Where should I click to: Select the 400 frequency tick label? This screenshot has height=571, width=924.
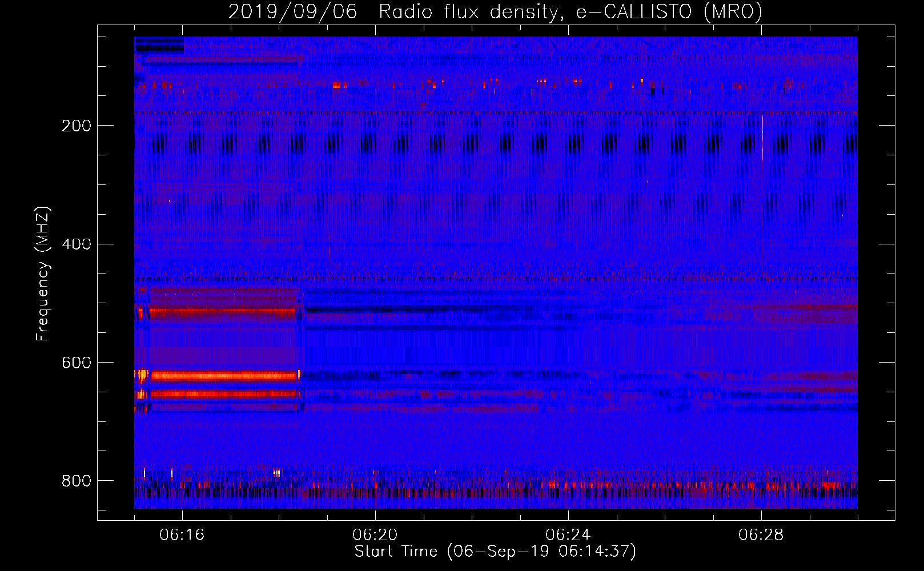click(x=77, y=244)
